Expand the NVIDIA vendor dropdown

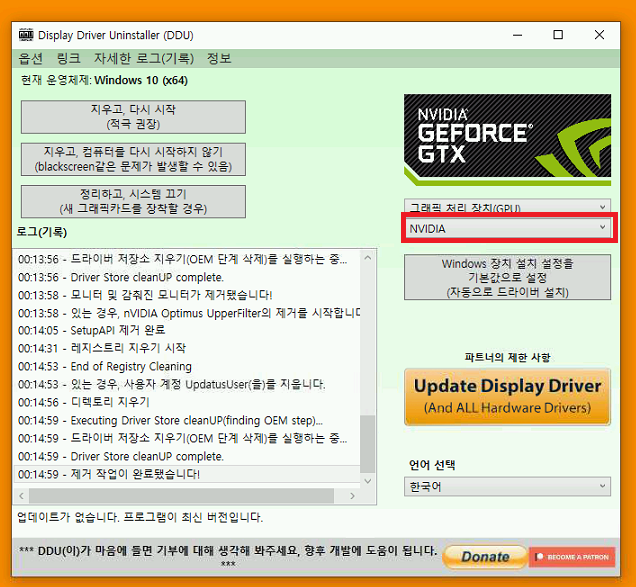point(507,228)
